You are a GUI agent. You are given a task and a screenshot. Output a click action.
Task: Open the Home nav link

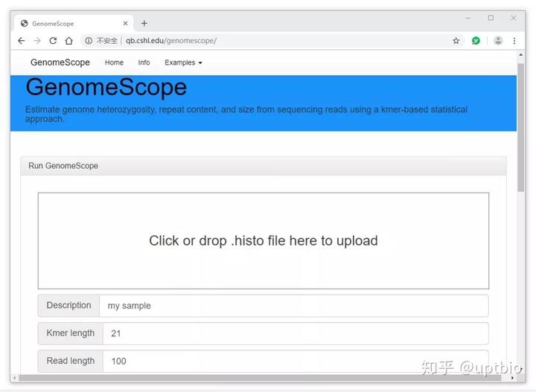[114, 62]
